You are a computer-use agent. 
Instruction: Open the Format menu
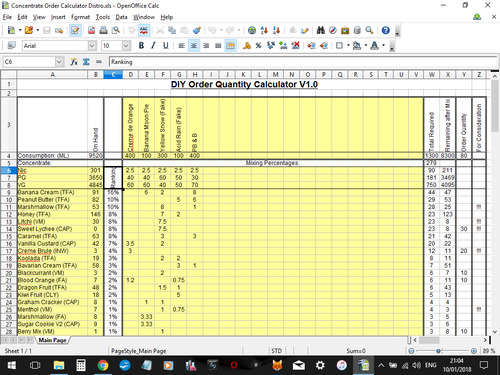pos(80,17)
